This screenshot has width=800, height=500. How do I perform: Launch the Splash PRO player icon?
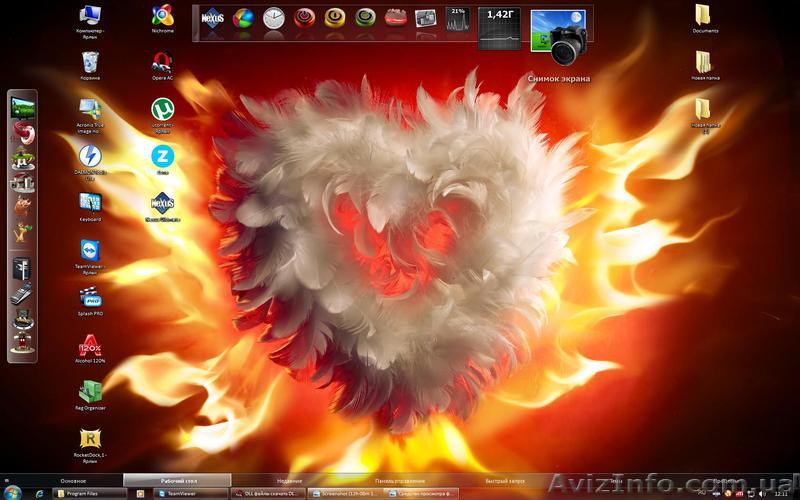click(x=90, y=297)
